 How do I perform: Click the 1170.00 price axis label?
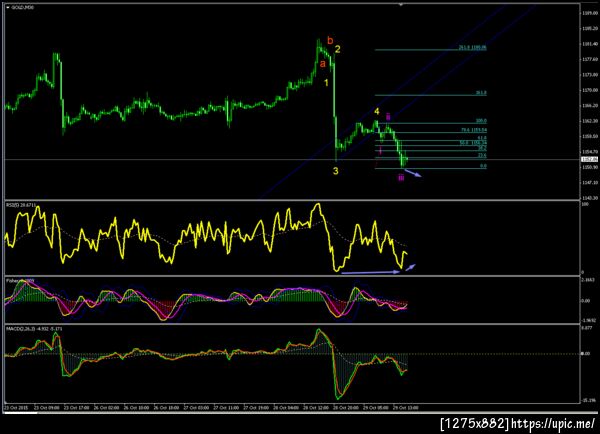(590, 90)
